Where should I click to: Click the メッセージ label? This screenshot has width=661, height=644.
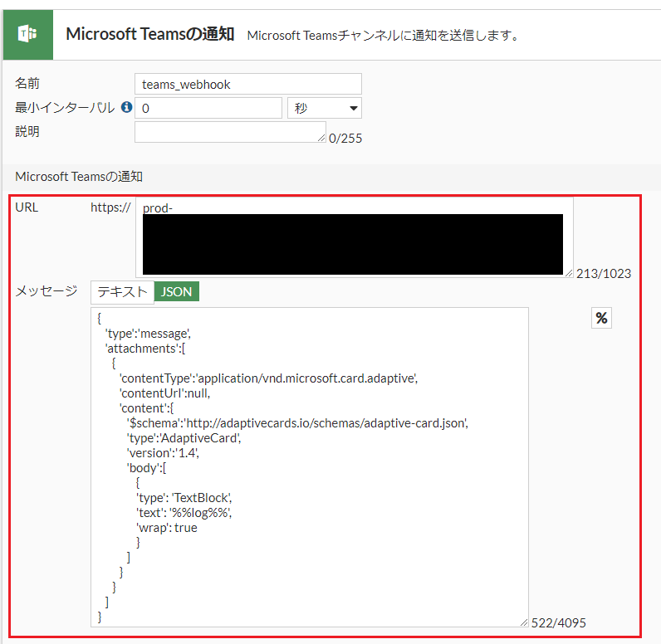(x=47, y=291)
